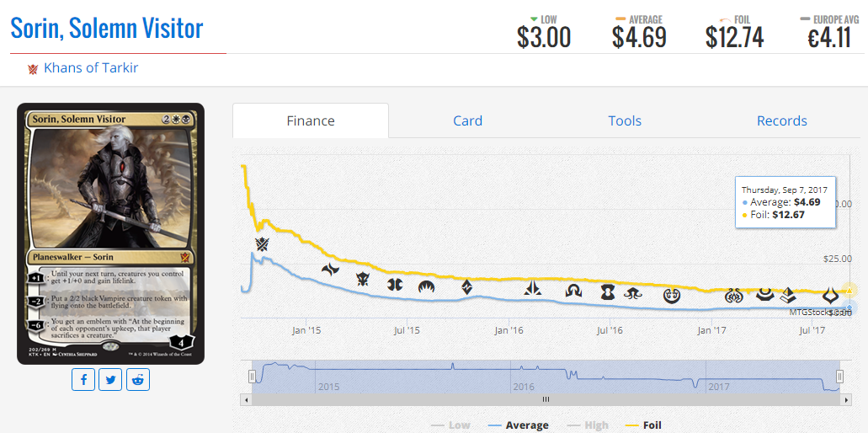Click the Oath of the Gatewatch set marker
The width and height of the screenshot is (868, 433).
point(533,288)
